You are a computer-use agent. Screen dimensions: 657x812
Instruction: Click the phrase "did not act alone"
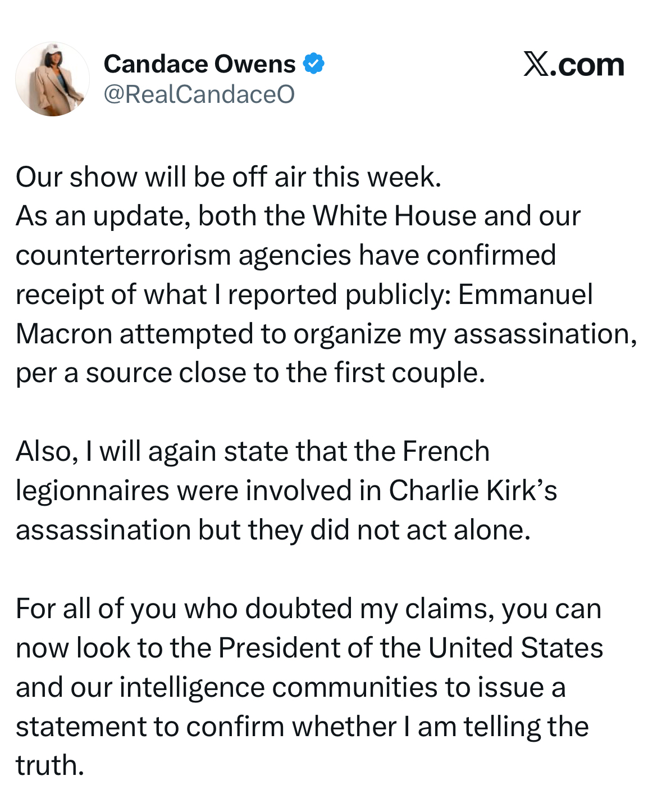coord(420,530)
